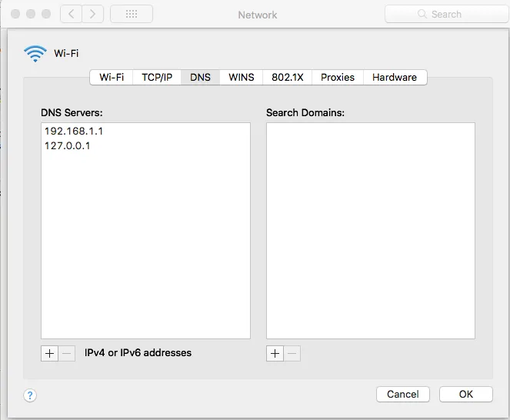Show the Hardware tab

click(x=395, y=77)
